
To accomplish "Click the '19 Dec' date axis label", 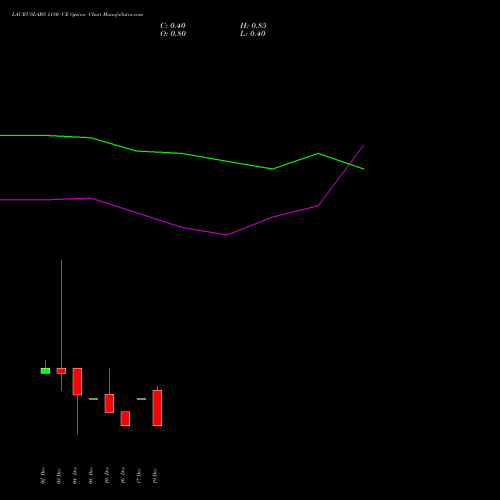I will pyautogui.click(x=155, y=475).
